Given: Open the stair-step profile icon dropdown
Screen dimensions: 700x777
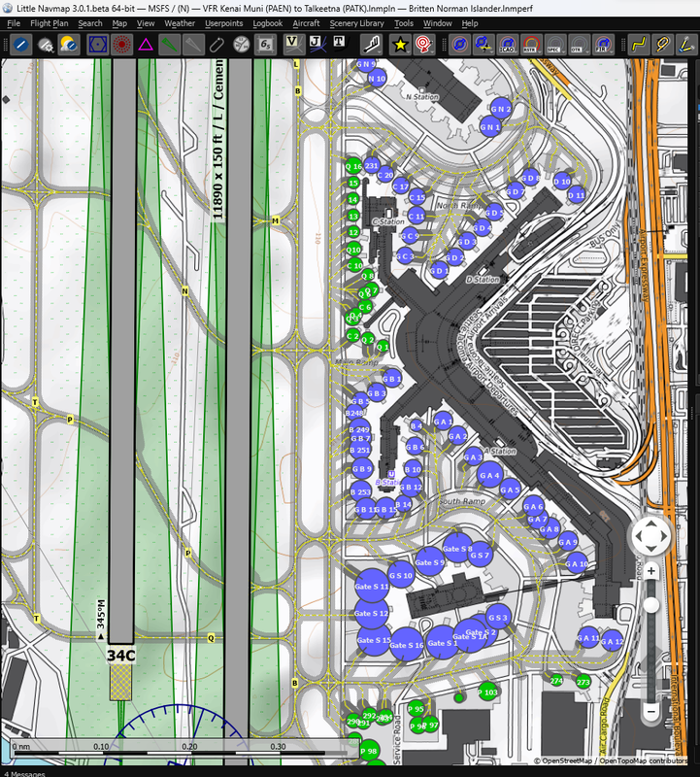Looking at the screenshot, I should [x=372, y=45].
